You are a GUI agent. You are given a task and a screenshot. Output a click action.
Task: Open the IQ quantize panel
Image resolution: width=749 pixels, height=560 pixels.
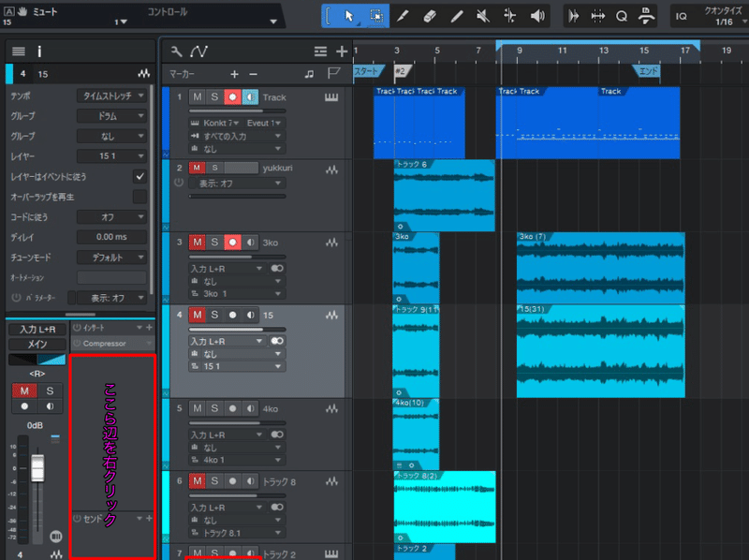pos(682,16)
